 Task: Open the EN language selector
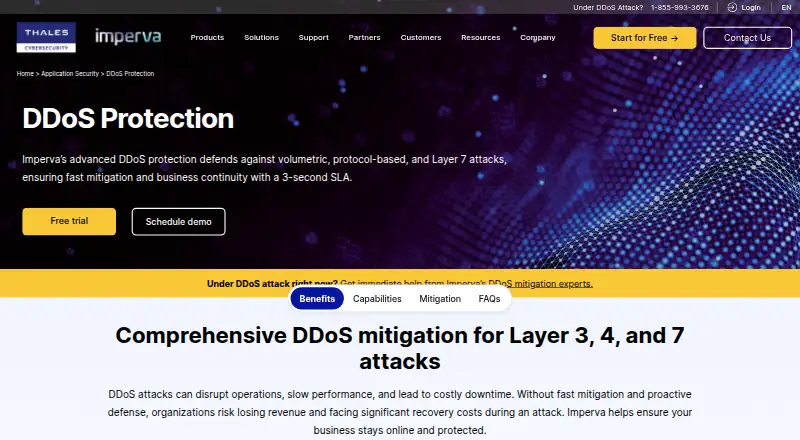click(786, 8)
